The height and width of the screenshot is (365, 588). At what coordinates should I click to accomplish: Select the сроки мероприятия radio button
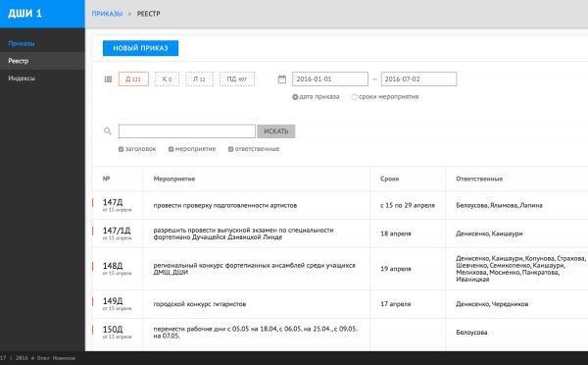pos(354,97)
